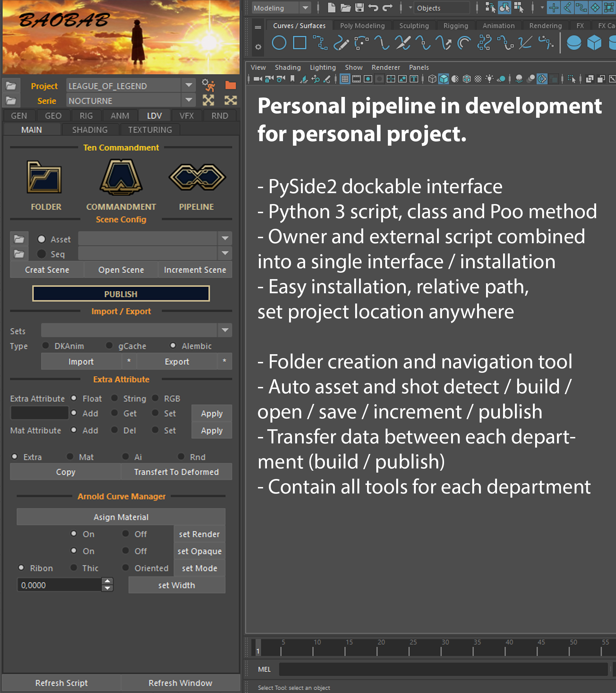Screen dimensions: 616x693
Task: Click the orange folder icon beside Project
Action: [x=231, y=85]
